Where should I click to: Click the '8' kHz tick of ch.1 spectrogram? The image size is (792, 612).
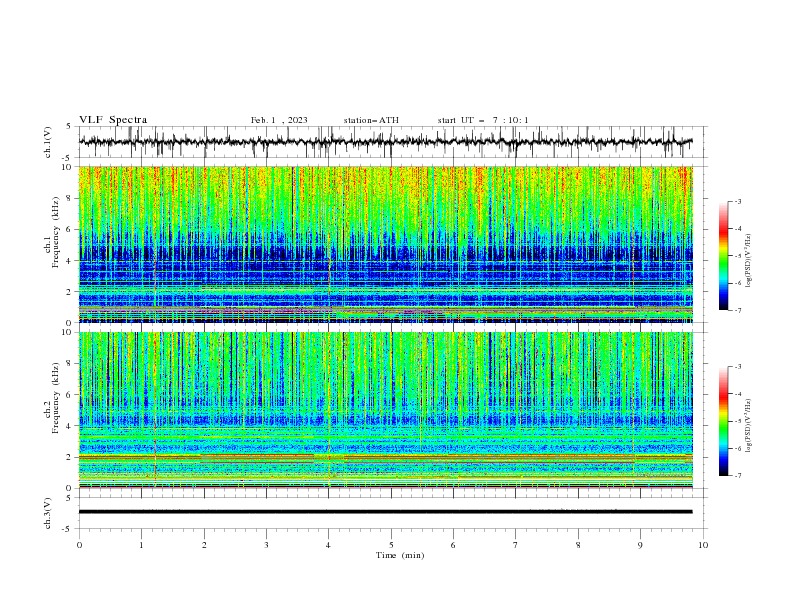(70, 198)
